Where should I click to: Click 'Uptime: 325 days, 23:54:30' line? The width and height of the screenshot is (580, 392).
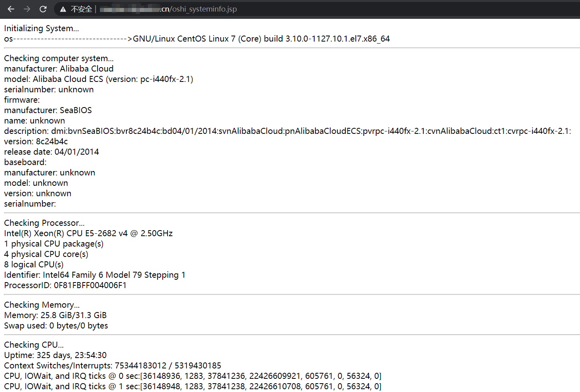click(55, 355)
